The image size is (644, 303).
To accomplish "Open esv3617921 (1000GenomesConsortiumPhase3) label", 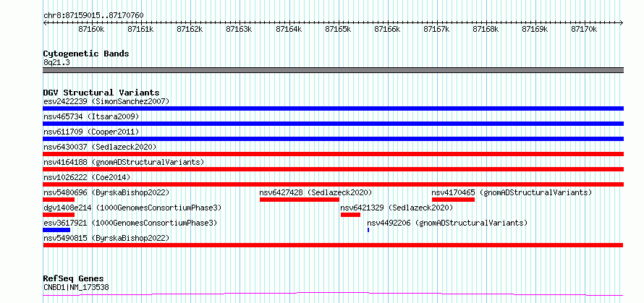I will (130, 223).
